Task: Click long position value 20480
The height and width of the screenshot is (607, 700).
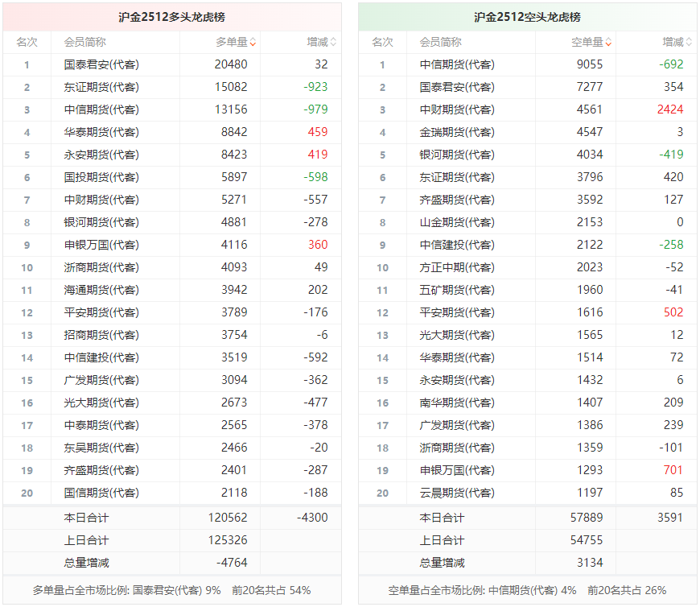Action: coord(231,64)
